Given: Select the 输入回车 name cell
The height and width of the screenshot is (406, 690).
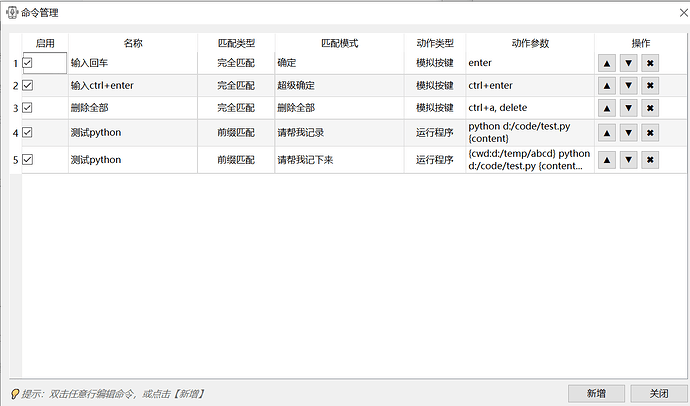Looking at the screenshot, I should click(133, 63).
